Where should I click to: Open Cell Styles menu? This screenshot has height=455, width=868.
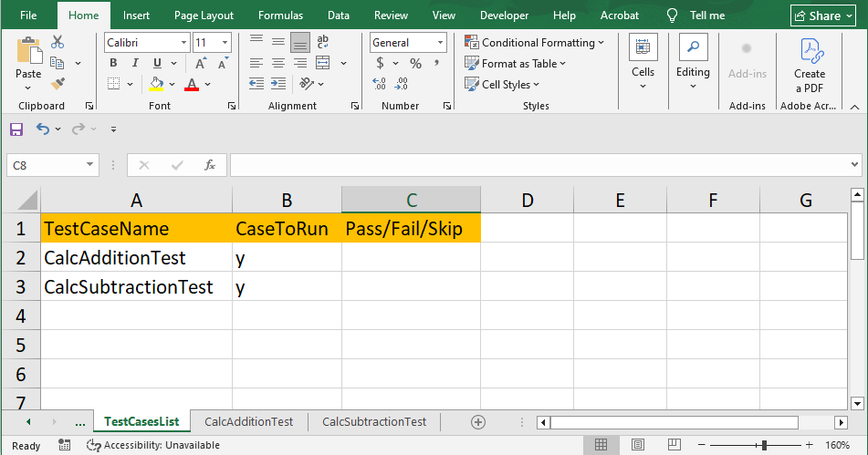pos(502,85)
